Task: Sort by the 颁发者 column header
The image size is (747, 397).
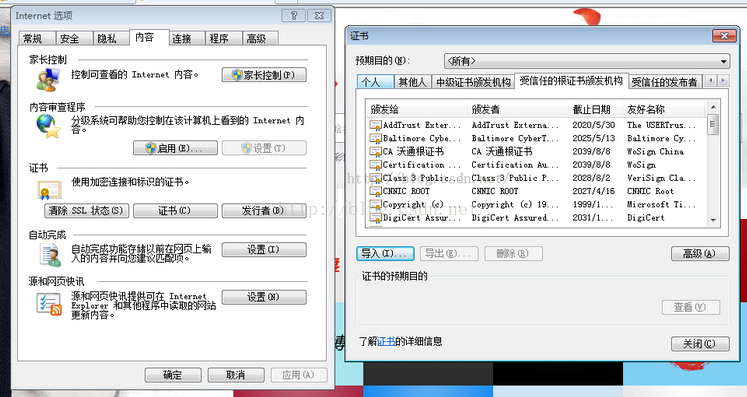Action: 518,110
